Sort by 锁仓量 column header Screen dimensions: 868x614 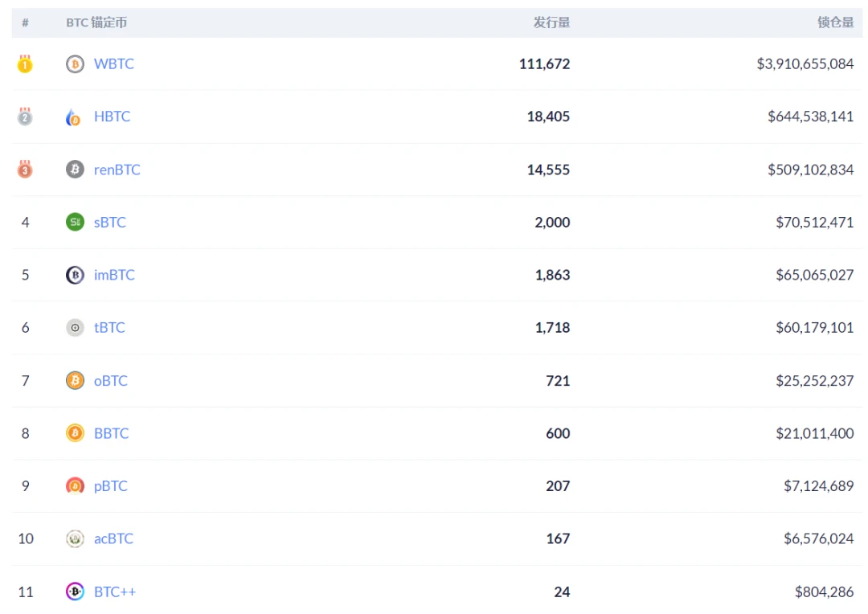tap(836, 23)
